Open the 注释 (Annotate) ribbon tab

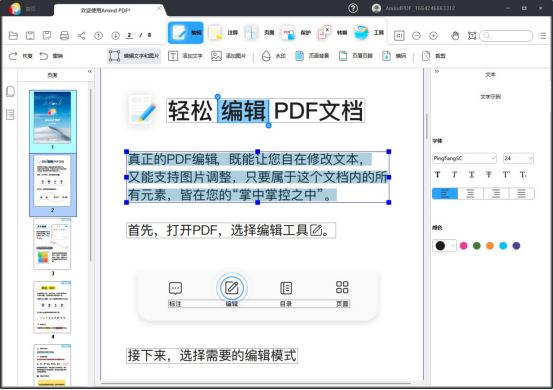pyautogui.click(x=223, y=32)
